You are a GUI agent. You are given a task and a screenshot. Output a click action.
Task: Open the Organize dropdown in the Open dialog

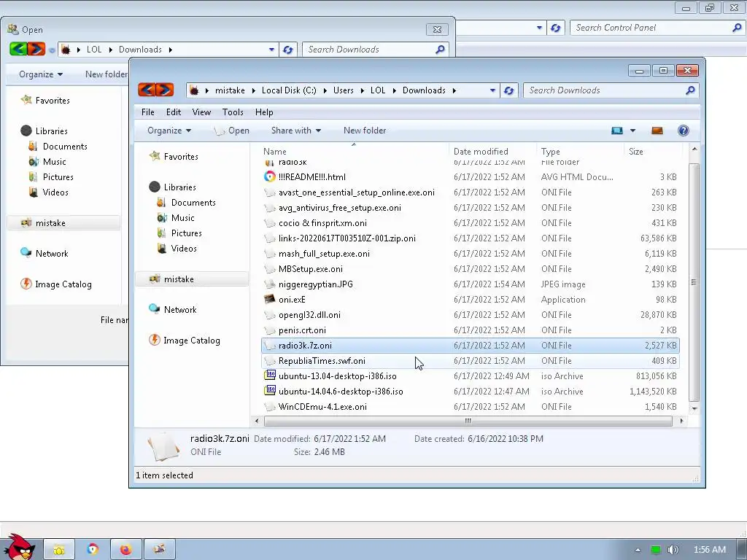41,74
